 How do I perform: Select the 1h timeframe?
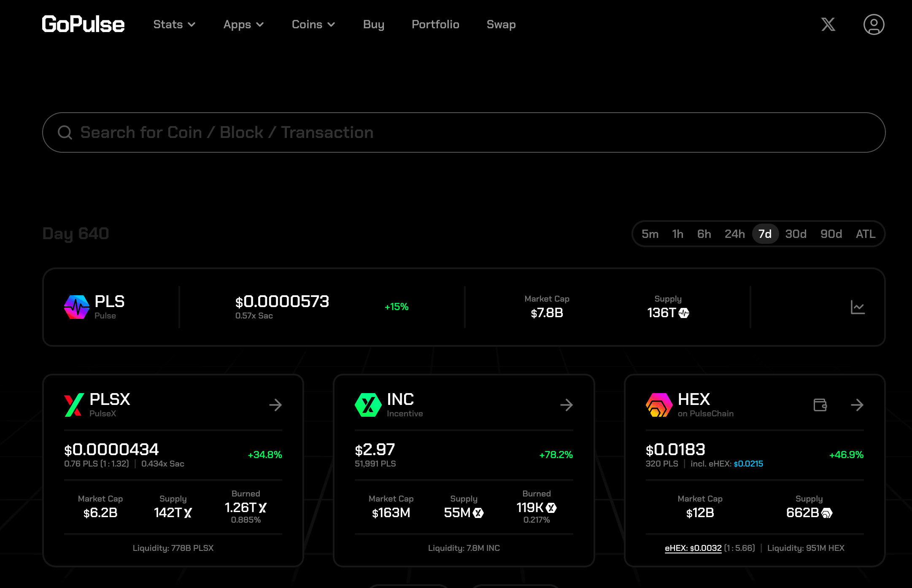tap(677, 234)
